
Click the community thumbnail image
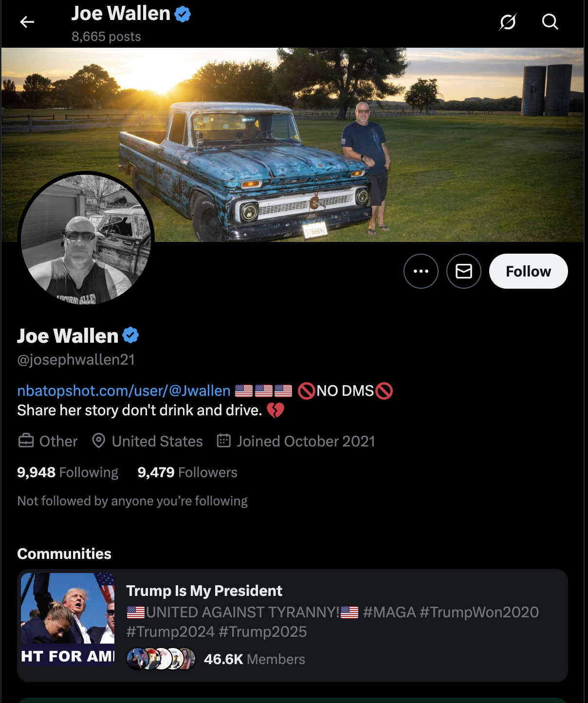(x=68, y=619)
